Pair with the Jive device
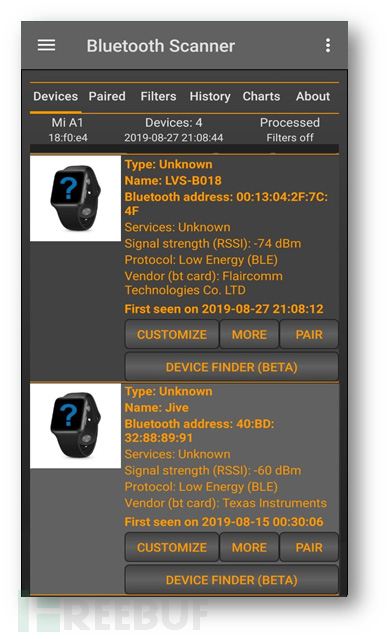This screenshot has height=639, width=390. click(x=309, y=547)
